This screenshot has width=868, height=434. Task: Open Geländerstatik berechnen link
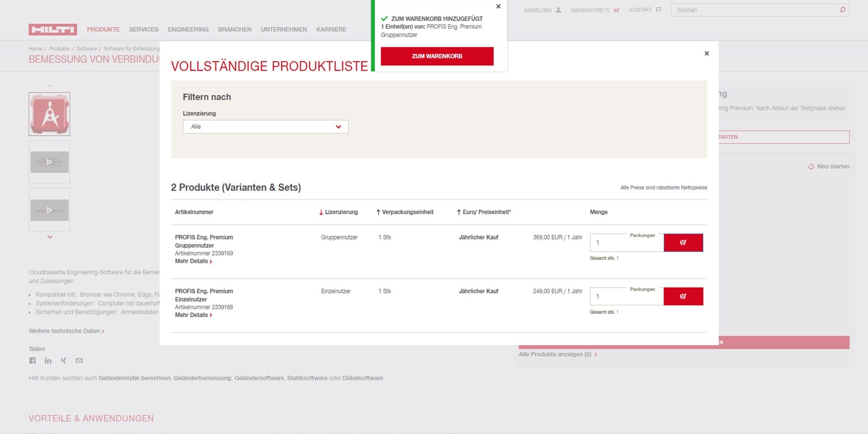(135, 378)
